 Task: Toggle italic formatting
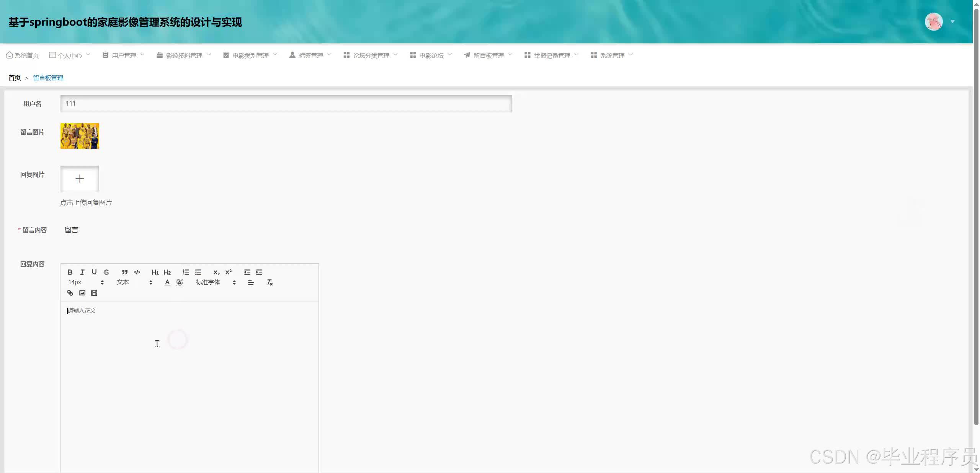tap(82, 272)
